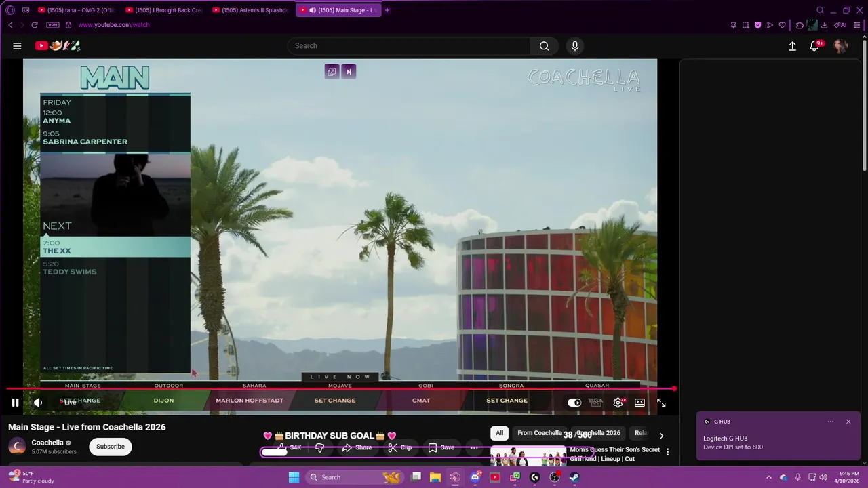Click the skip-next icon above the player
Screen dimensions: 868x488
click(x=349, y=71)
